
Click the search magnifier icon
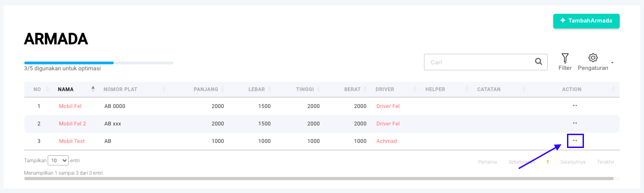(x=539, y=62)
